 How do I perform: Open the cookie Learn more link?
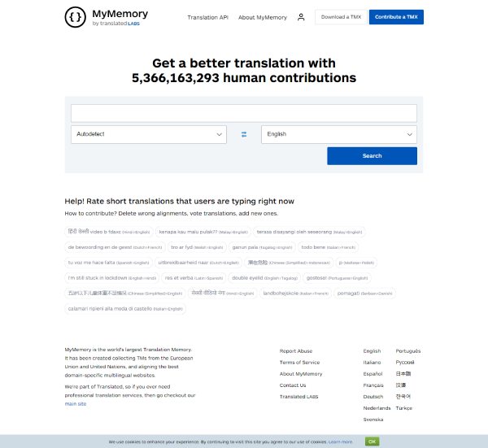point(340,441)
